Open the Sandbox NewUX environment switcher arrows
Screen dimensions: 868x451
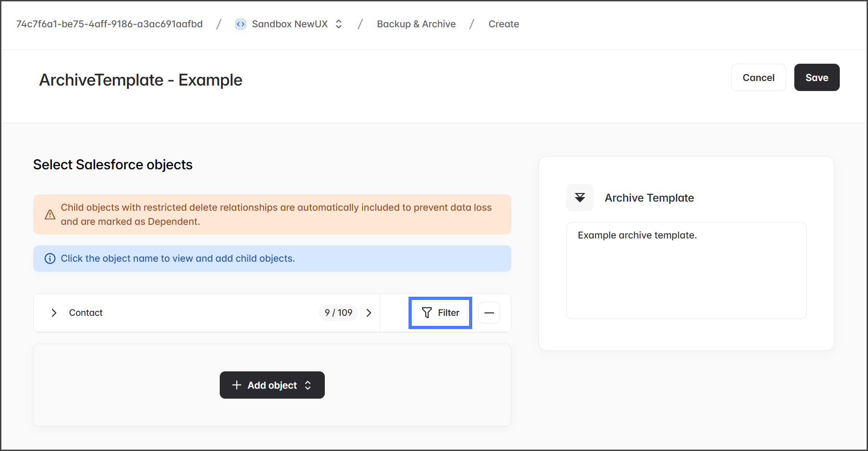click(338, 24)
